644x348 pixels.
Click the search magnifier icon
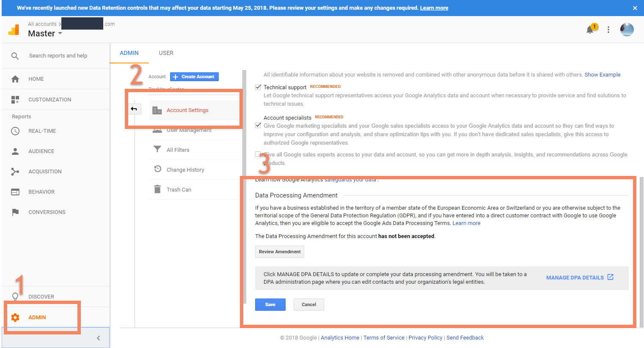click(15, 56)
